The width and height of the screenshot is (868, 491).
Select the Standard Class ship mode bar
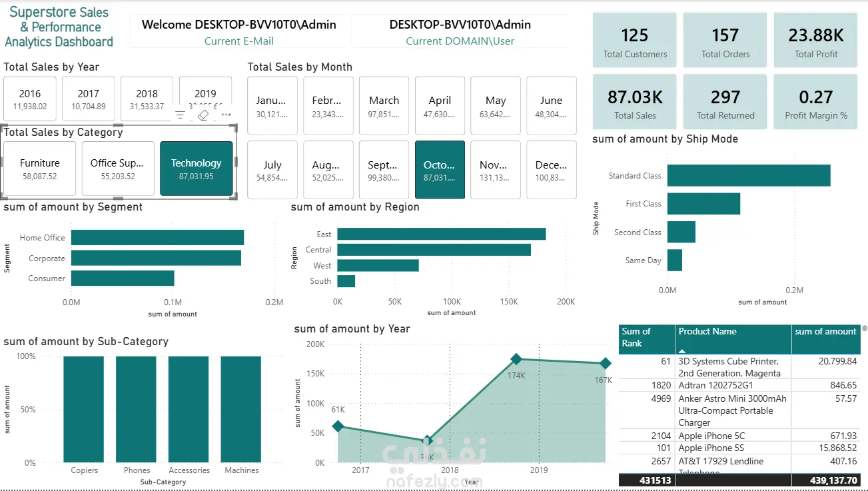click(749, 176)
